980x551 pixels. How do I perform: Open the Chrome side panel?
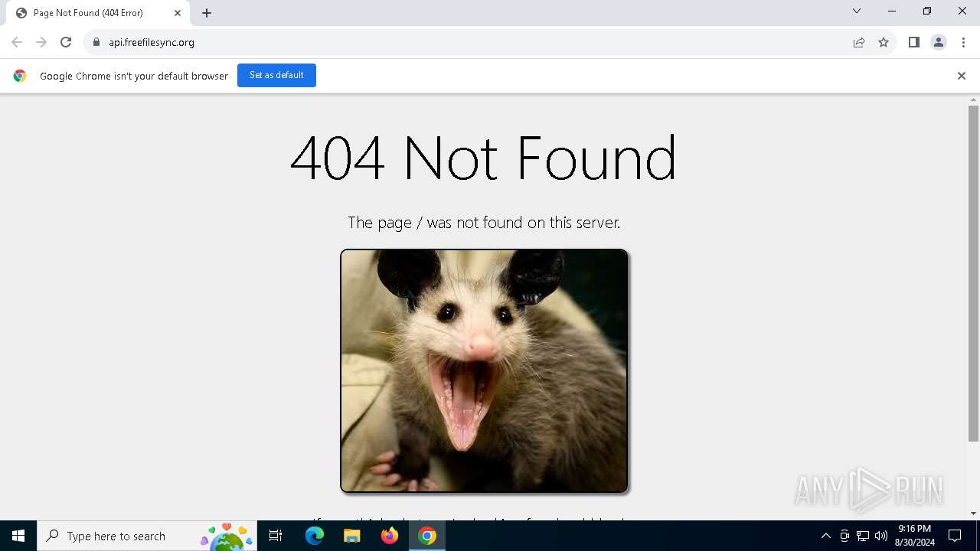[x=913, y=42]
